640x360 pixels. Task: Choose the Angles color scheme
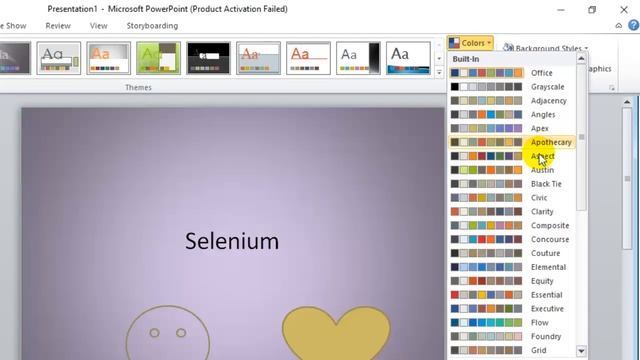pyautogui.click(x=513, y=114)
